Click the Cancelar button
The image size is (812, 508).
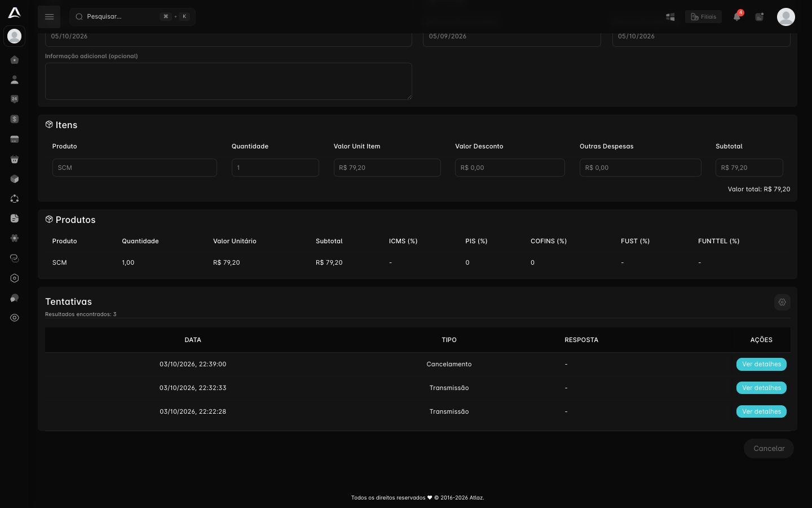pos(769,449)
